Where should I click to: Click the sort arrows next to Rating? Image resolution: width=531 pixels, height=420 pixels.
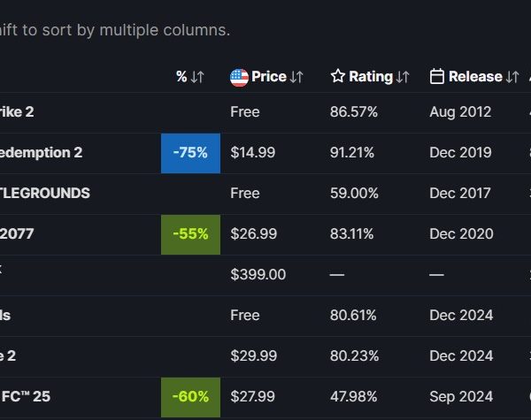(x=403, y=77)
